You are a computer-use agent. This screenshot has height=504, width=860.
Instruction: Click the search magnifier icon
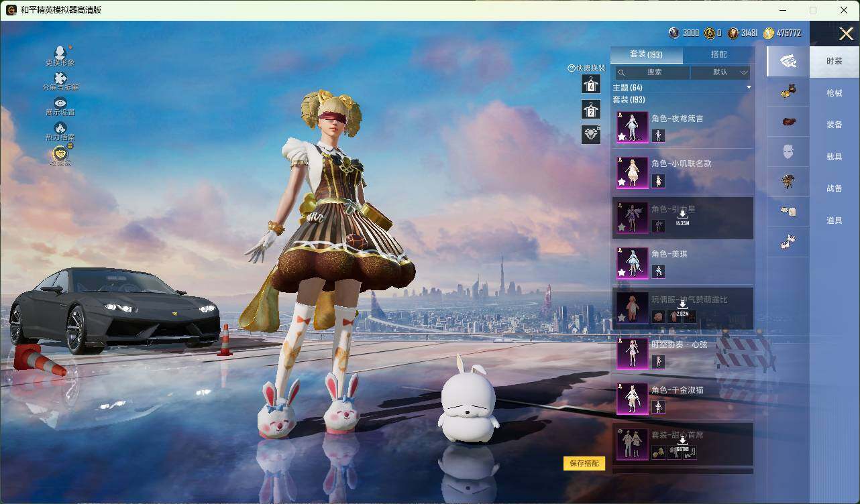pyautogui.click(x=622, y=72)
